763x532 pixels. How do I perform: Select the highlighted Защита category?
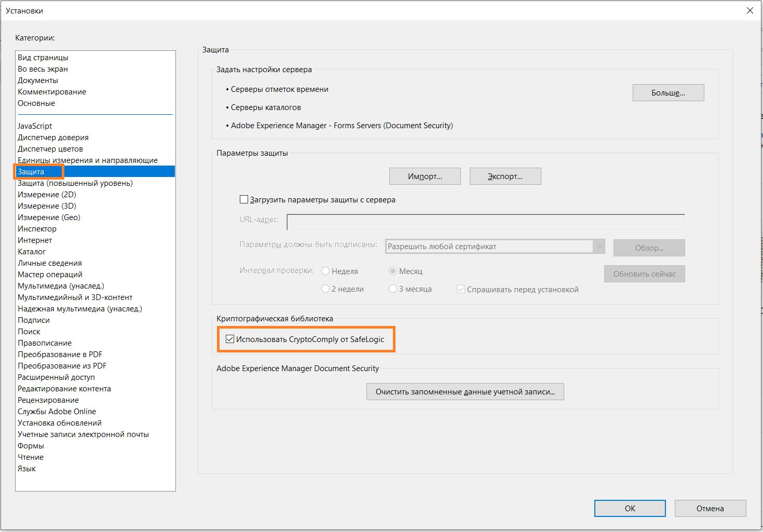point(96,172)
